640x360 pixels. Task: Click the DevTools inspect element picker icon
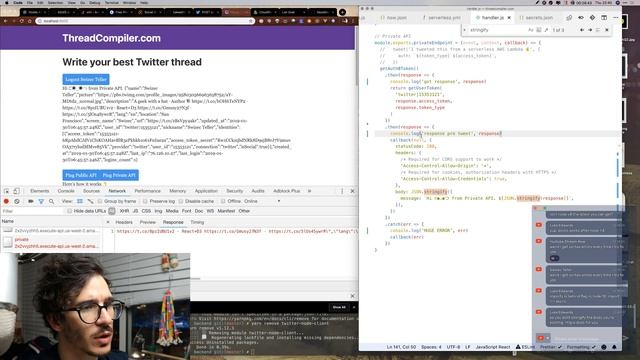coord(7,191)
